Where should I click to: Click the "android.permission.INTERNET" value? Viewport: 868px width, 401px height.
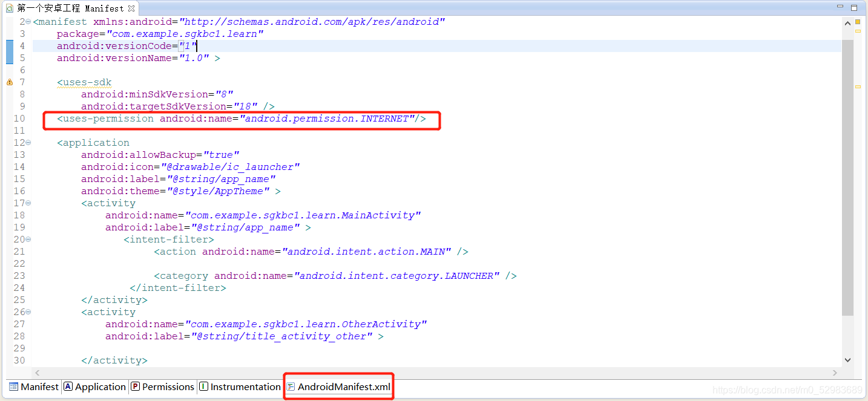(x=326, y=119)
